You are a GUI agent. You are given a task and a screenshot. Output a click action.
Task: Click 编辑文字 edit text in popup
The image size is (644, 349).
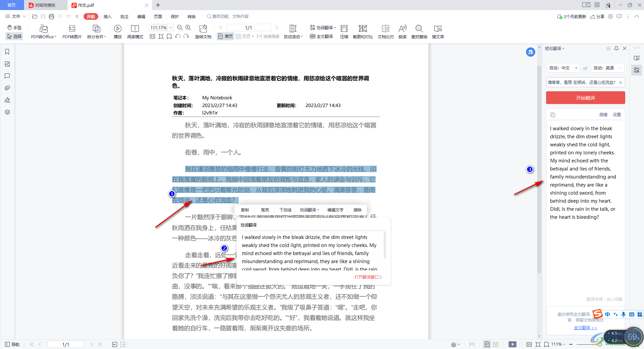[335, 210]
